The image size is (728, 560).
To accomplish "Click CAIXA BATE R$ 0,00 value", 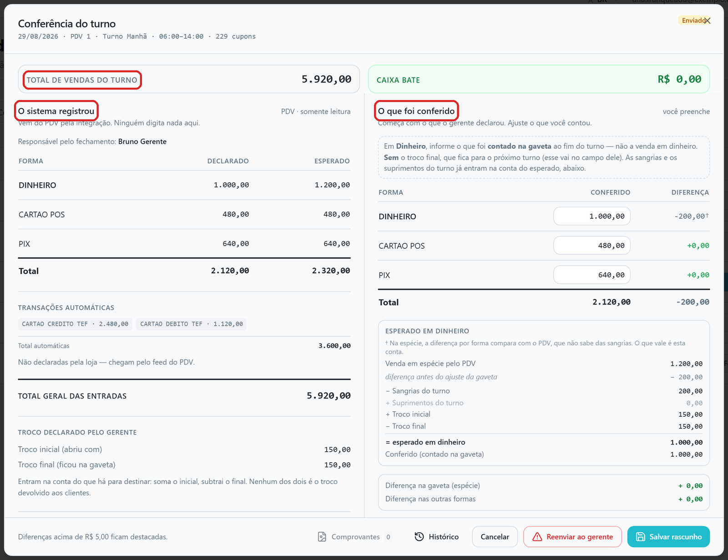I will (x=679, y=79).
